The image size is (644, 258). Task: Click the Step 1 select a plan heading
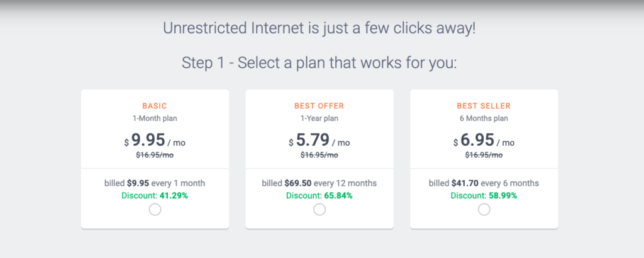pos(319,63)
